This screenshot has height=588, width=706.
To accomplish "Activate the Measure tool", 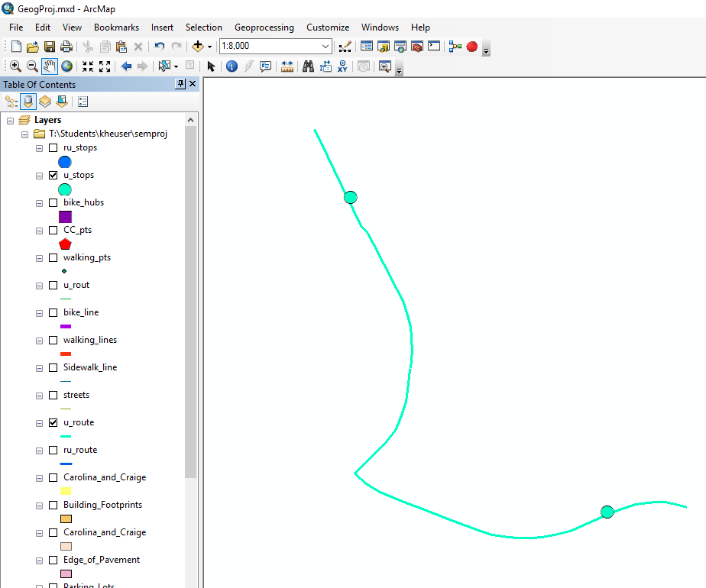I will point(287,66).
